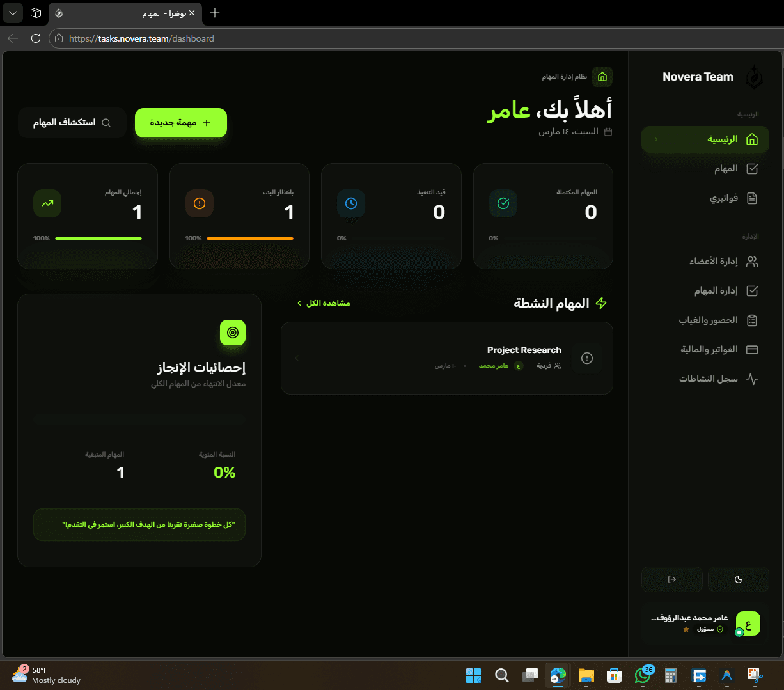Click the green target icon in إحصائيات الإنجاز

click(x=233, y=333)
